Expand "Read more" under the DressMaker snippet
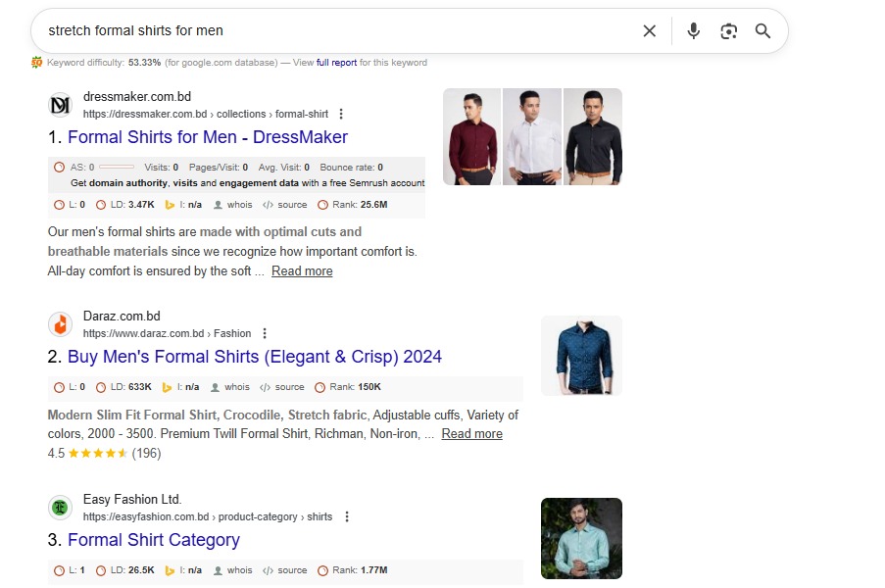Viewport: 885px width, 588px height. 302,271
